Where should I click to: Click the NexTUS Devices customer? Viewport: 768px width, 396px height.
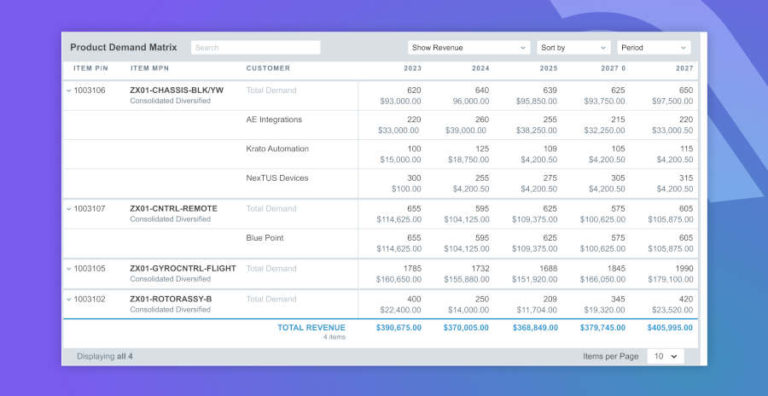click(277, 178)
